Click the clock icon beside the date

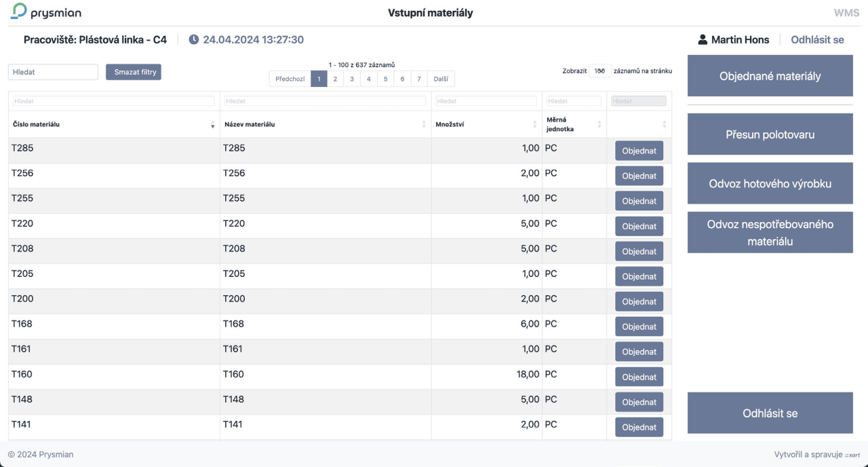click(194, 39)
